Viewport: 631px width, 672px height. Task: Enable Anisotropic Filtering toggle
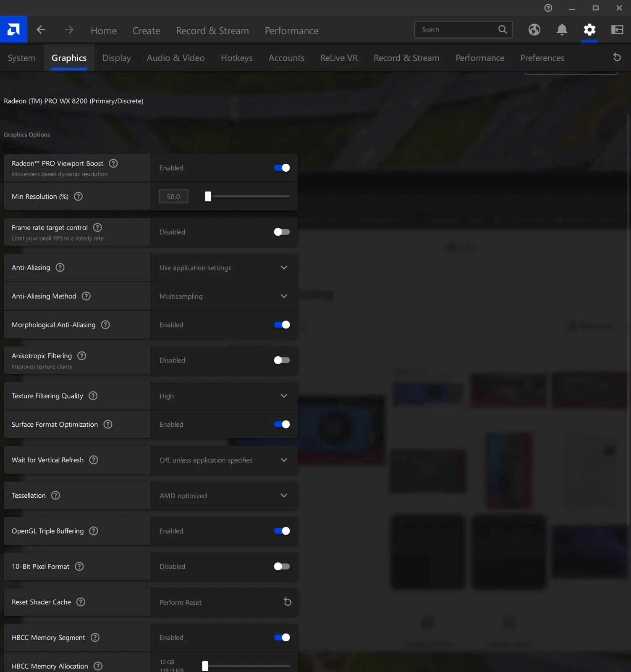coord(282,360)
